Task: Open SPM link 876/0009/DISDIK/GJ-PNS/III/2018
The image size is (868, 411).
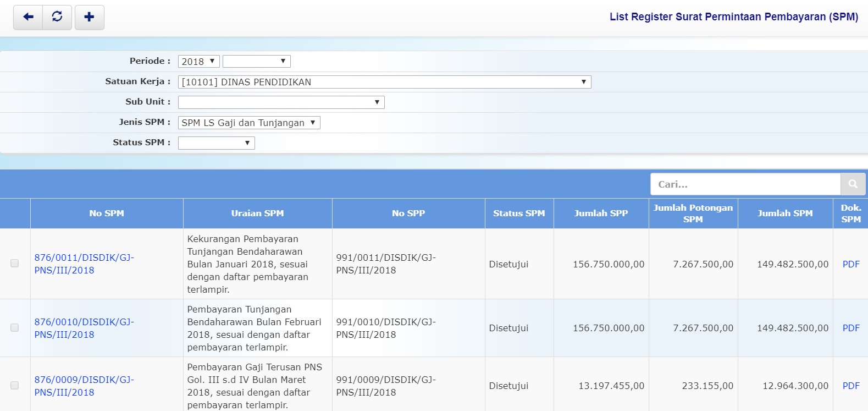Action: (84, 386)
